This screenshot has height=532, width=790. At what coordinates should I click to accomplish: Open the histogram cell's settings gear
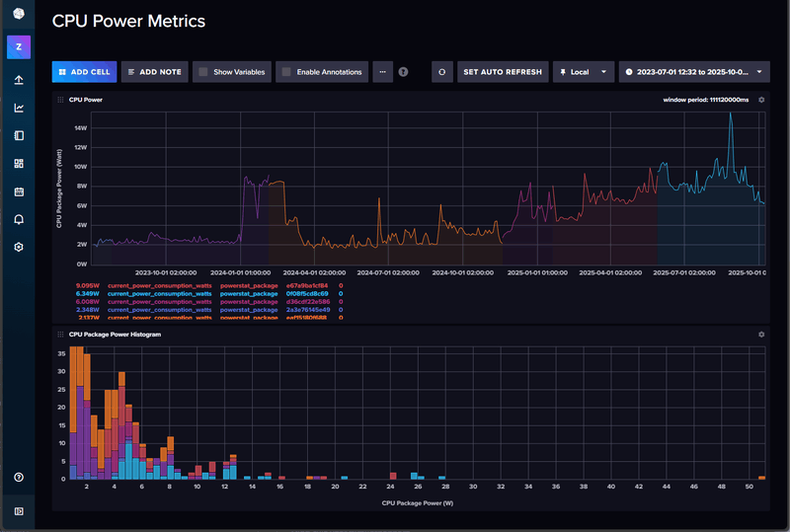pyautogui.click(x=760, y=335)
